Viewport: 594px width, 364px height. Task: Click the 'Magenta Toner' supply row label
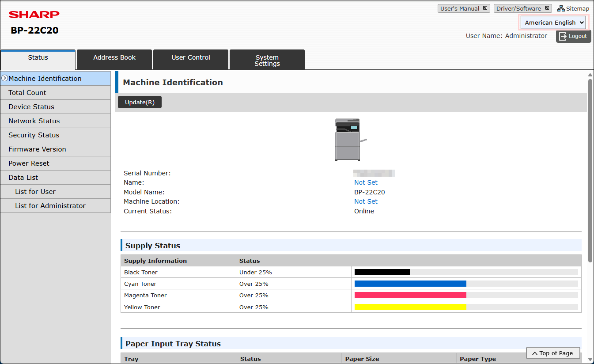(x=145, y=295)
